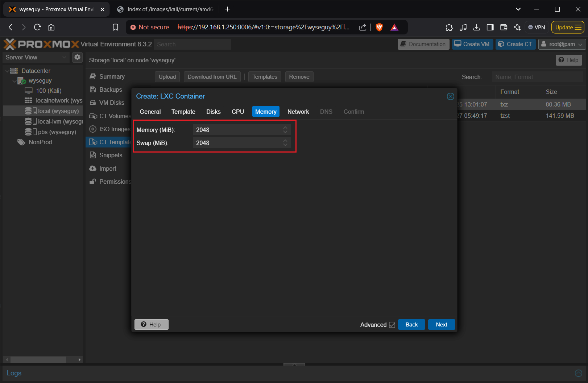The width and height of the screenshot is (588, 383).
Task: Click the dialog Help button
Action: pos(151,325)
